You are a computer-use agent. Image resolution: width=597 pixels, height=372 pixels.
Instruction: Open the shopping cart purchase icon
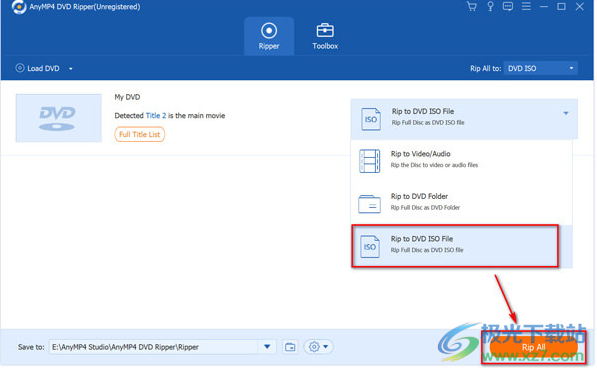(x=472, y=6)
